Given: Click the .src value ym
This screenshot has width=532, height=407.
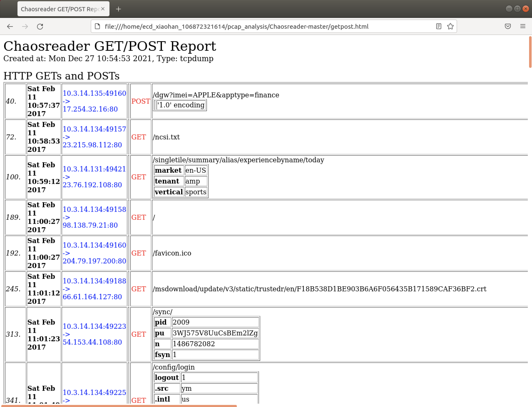Looking at the screenshot, I should pos(219,388).
